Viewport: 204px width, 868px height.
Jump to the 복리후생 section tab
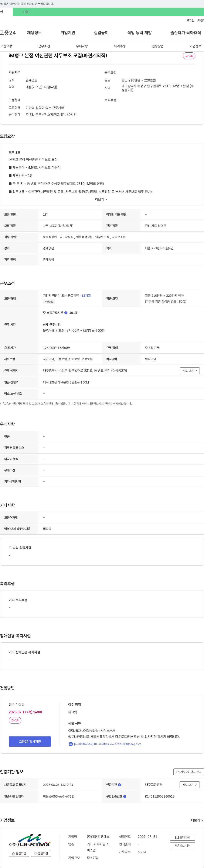(x=120, y=46)
